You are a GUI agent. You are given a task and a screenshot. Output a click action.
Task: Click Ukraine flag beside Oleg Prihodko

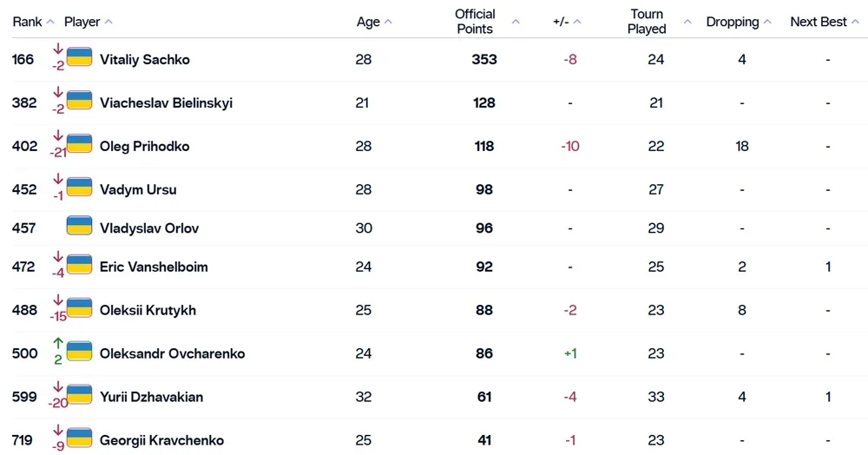[79, 144]
